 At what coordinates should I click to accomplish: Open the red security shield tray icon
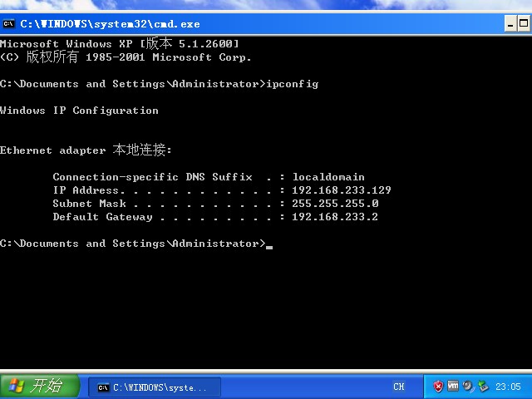pyautogui.click(x=438, y=386)
